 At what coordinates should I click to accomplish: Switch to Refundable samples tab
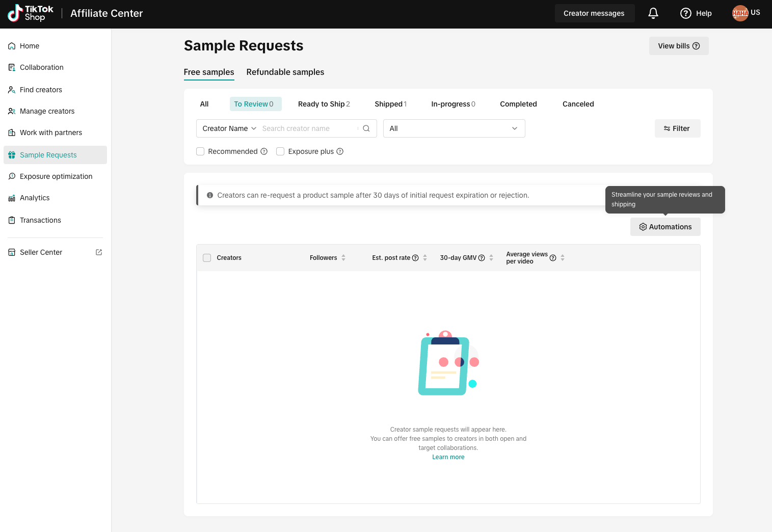point(285,72)
